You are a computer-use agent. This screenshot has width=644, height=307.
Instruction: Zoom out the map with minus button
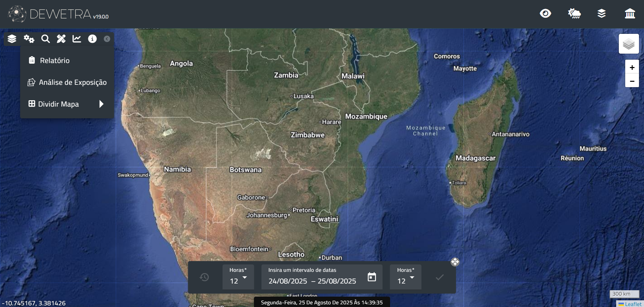tap(632, 81)
